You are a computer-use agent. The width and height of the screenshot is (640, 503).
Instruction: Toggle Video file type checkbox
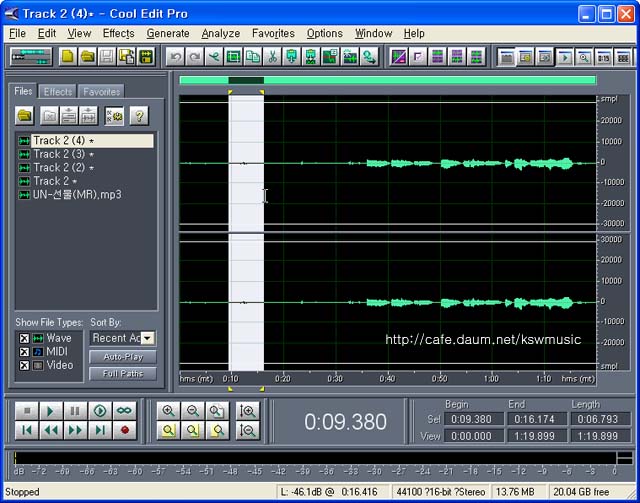point(24,365)
